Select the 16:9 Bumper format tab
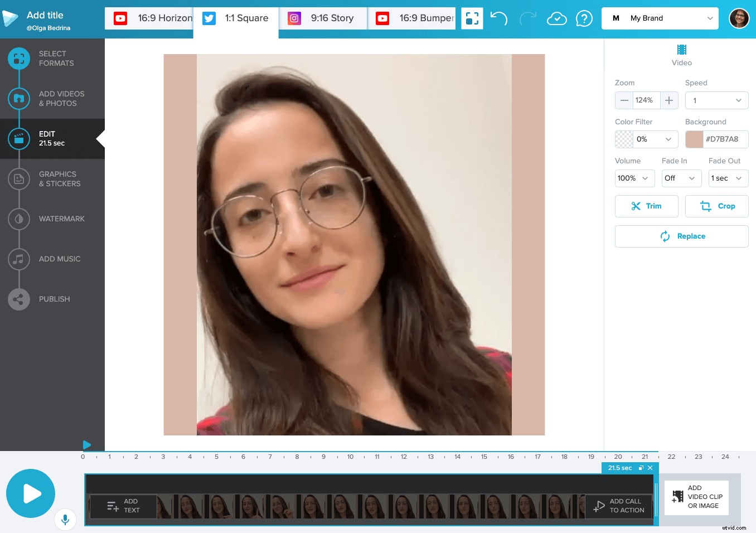The height and width of the screenshot is (533, 756). (x=411, y=18)
